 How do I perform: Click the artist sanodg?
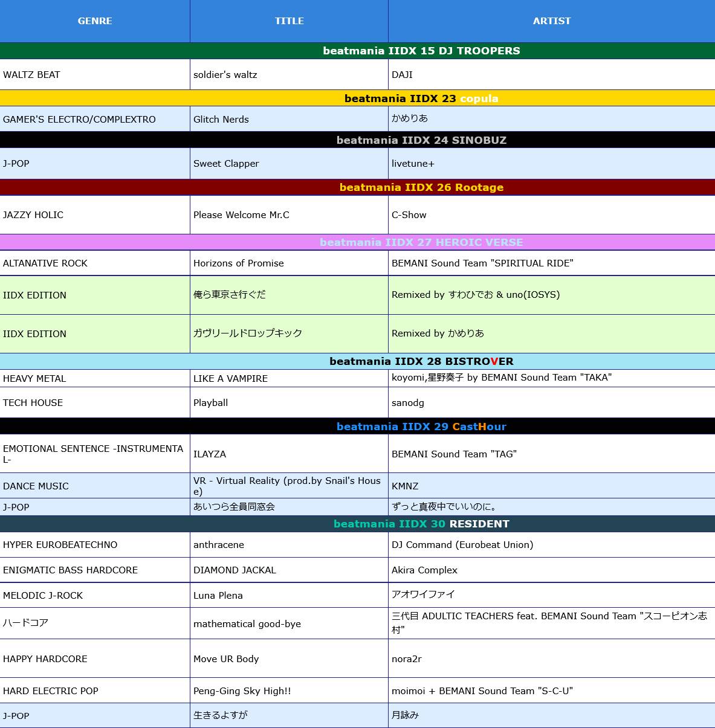pyautogui.click(x=408, y=403)
